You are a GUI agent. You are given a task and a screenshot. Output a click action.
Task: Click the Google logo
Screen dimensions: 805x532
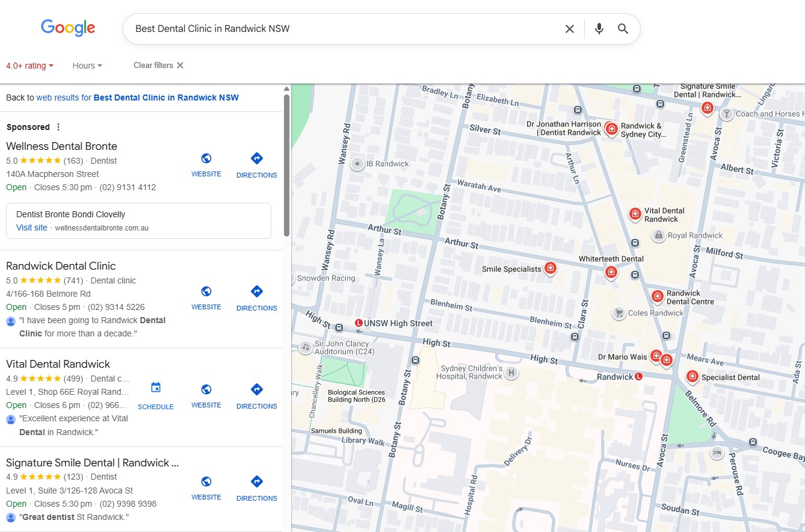pyautogui.click(x=68, y=28)
